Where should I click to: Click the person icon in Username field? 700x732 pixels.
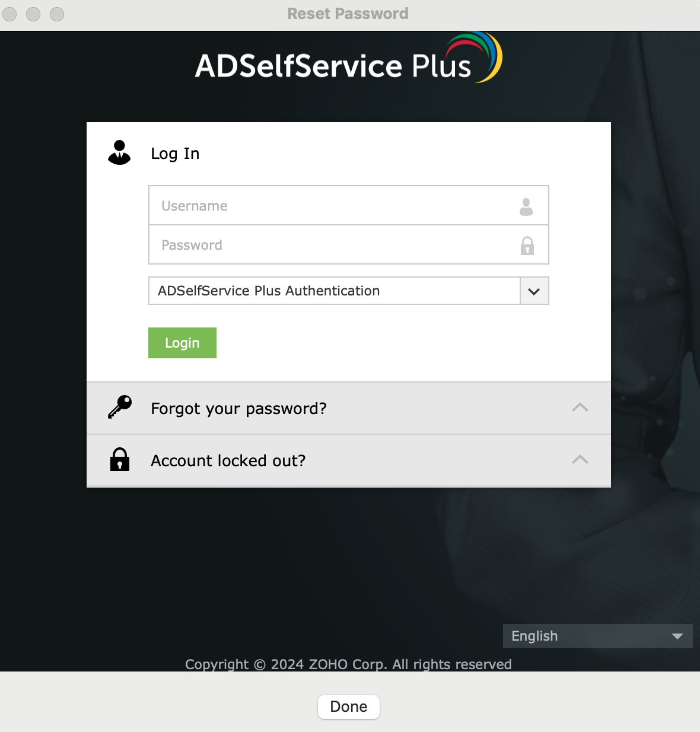(526, 206)
